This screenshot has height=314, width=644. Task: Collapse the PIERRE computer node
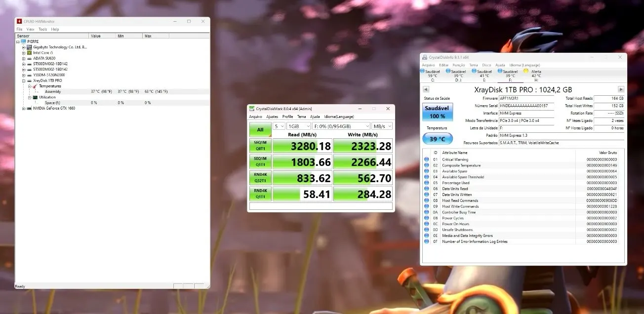(18, 41)
